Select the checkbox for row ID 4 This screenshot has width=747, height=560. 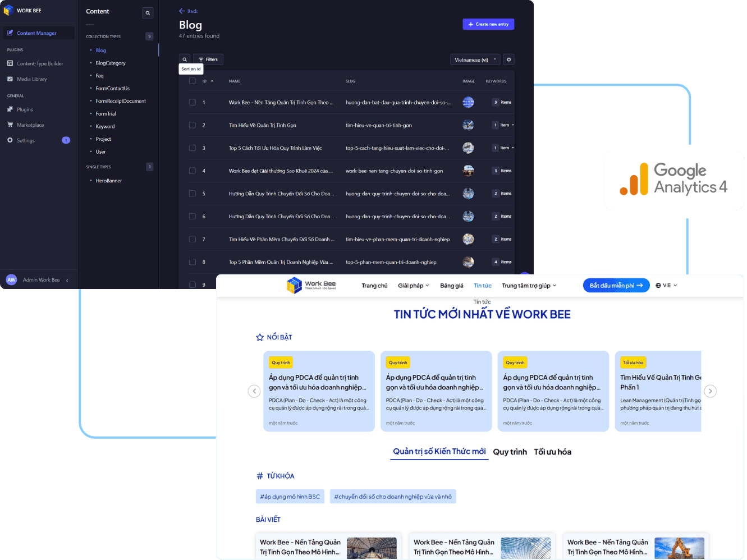193,171
